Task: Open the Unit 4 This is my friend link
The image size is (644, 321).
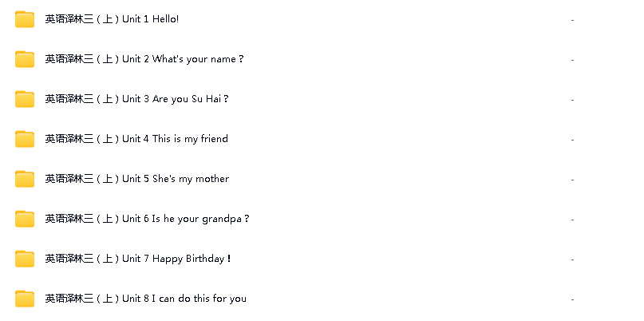Action: coord(136,139)
